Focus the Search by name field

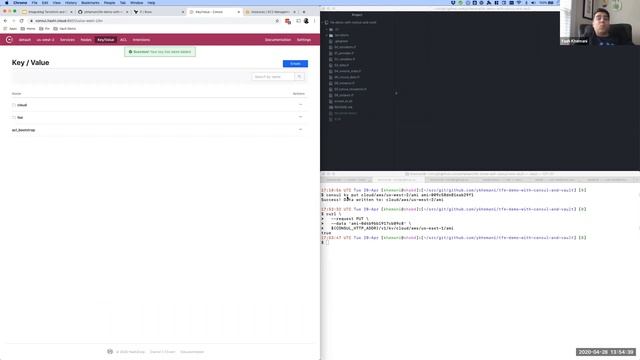[273, 77]
